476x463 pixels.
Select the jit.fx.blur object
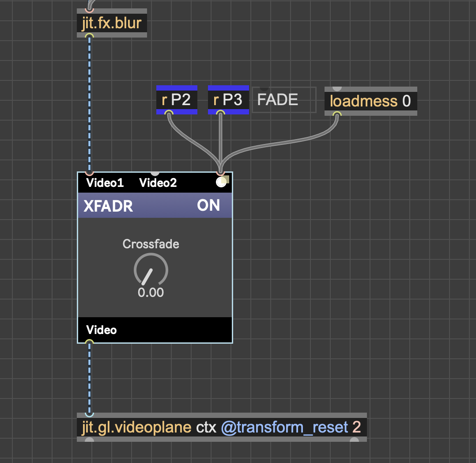tap(112, 23)
